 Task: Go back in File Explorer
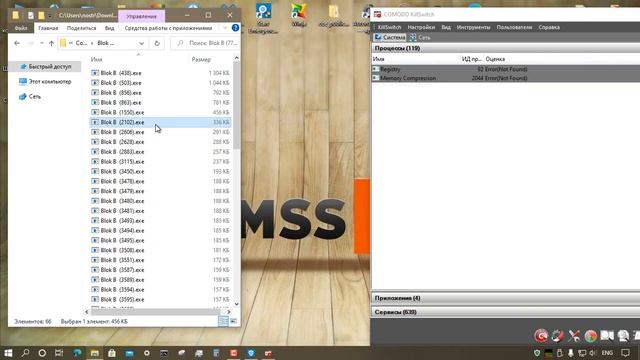pyautogui.click(x=17, y=43)
